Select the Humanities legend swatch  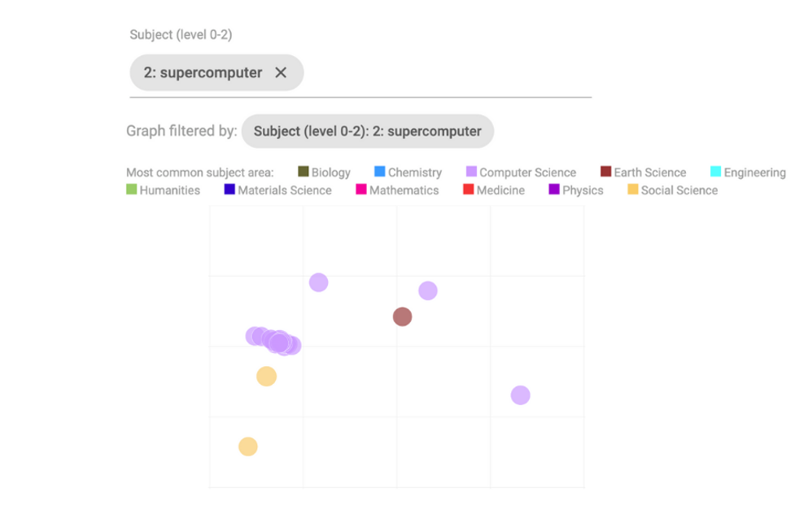point(132,190)
